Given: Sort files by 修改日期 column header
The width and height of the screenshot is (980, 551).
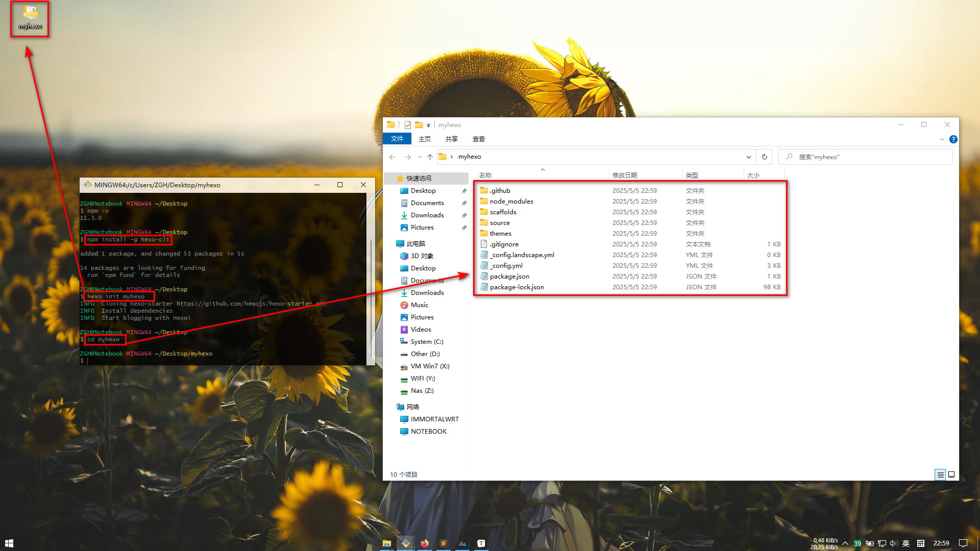Looking at the screenshot, I should [x=624, y=175].
